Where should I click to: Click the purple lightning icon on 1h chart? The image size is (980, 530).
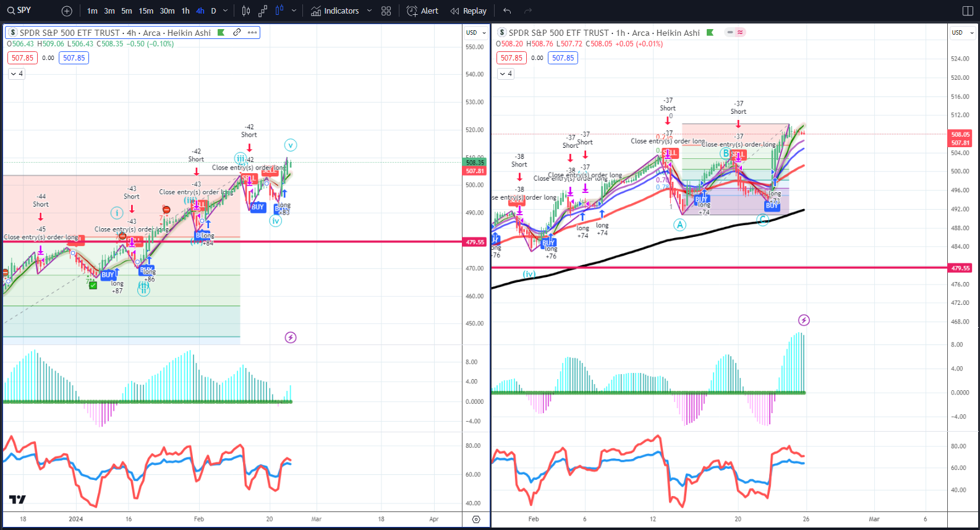click(804, 320)
